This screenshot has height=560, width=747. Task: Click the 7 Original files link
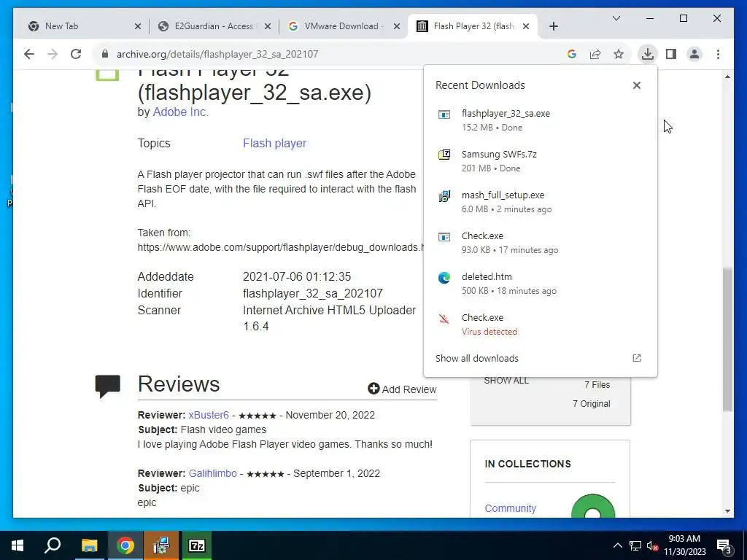[591, 404]
